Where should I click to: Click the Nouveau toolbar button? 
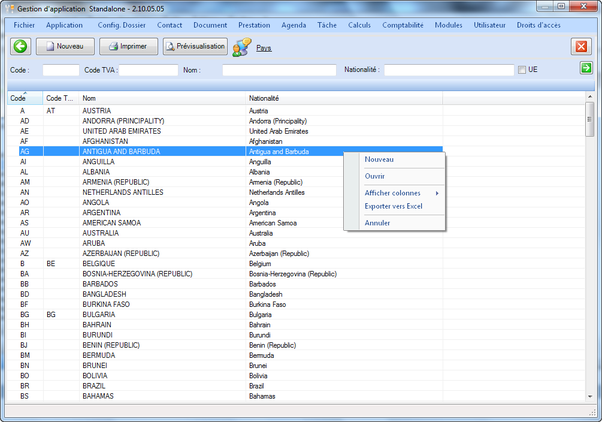(65, 46)
